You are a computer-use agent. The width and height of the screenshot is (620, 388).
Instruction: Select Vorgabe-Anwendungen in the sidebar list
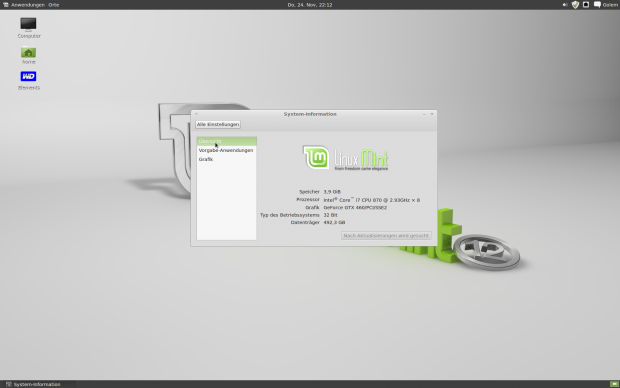(227, 150)
